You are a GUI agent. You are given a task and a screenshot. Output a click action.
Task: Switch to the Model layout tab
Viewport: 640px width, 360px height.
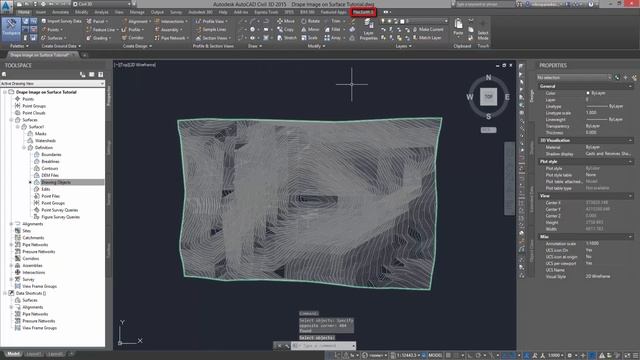pos(13,354)
